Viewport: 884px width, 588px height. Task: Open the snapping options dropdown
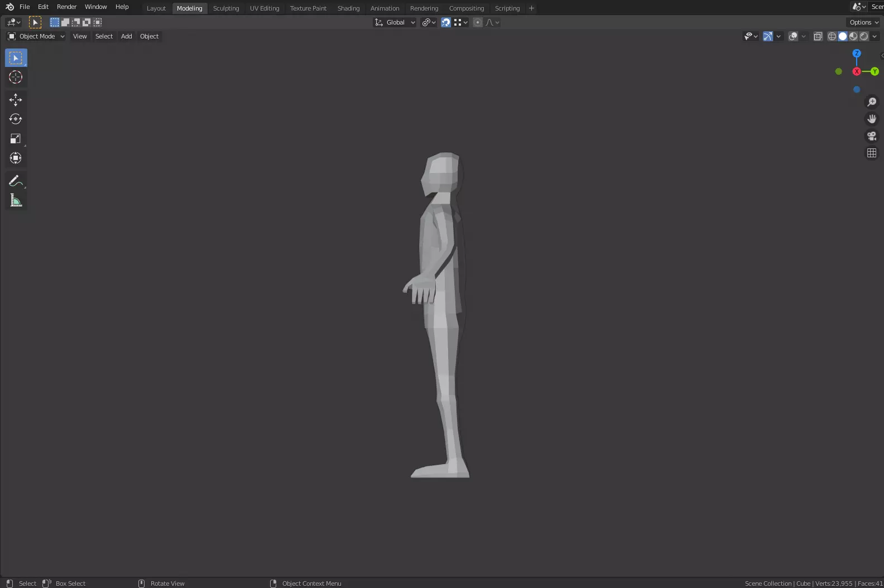[461, 22]
